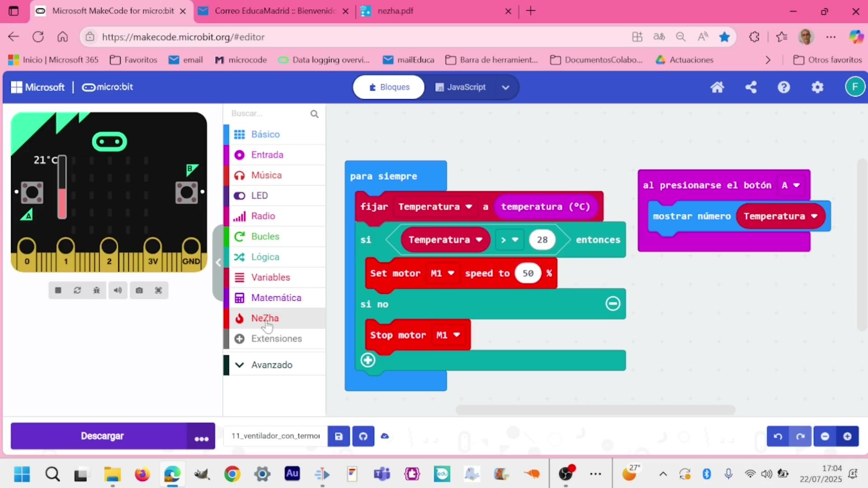Click the save project disk icon

coord(339,436)
